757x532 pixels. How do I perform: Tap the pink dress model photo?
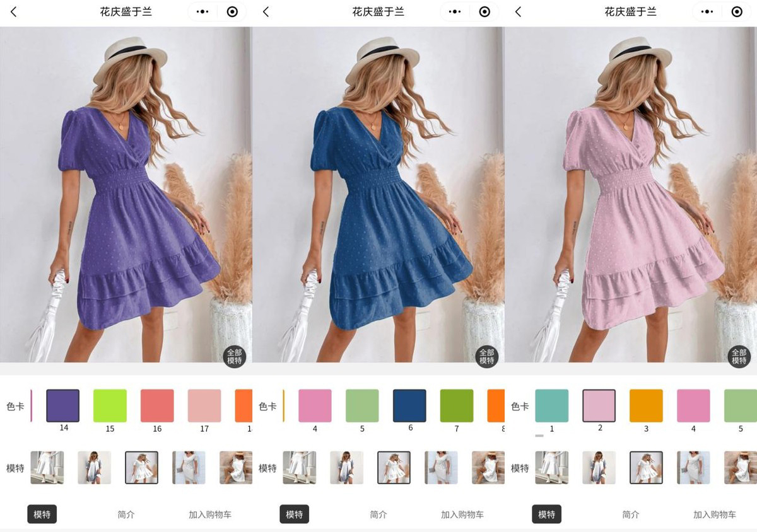(x=631, y=194)
